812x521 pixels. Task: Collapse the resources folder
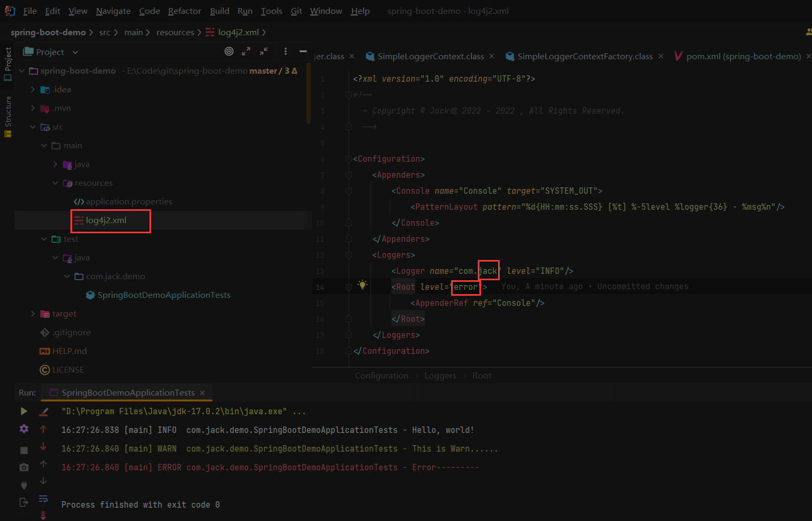click(x=56, y=183)
